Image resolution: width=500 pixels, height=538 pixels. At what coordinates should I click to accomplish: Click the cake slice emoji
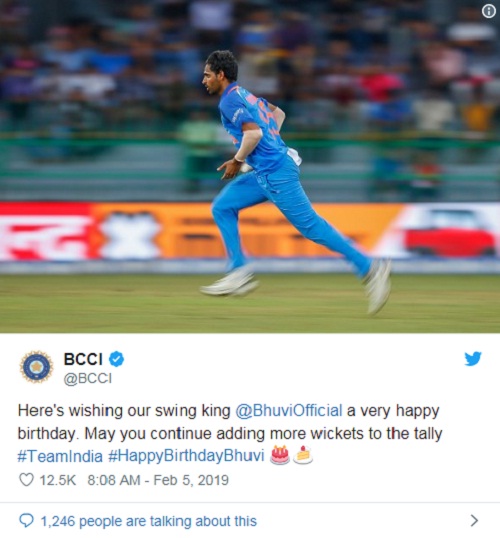(303, 455)
